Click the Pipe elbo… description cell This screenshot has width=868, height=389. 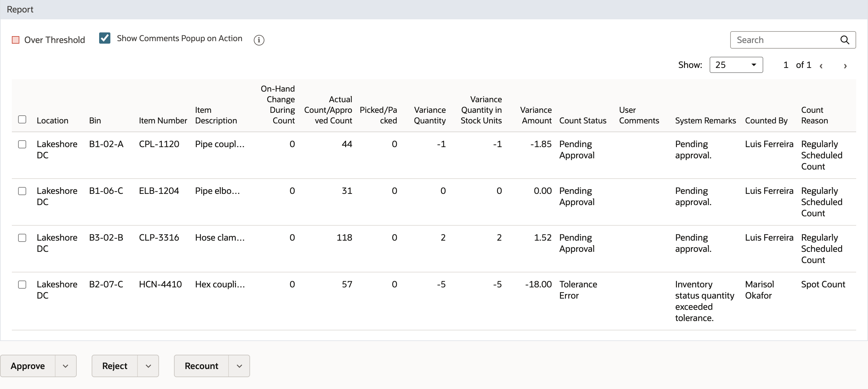(x=217, y=191)
